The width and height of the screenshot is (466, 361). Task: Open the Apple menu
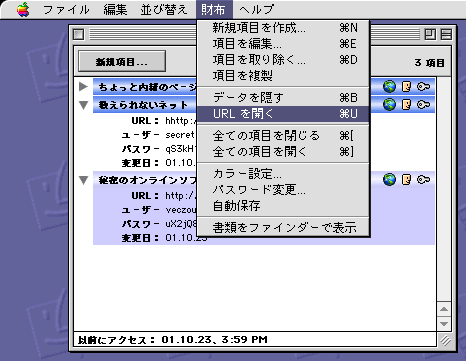23,9
